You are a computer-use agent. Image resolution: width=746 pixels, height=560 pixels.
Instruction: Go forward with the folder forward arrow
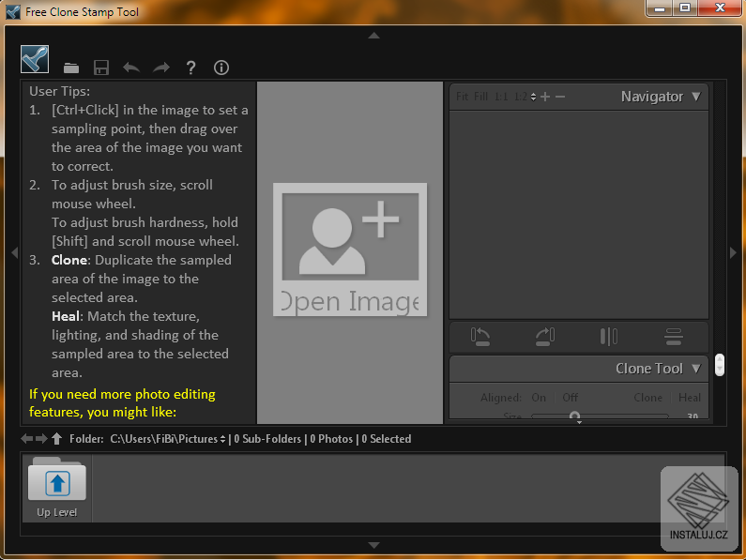(x=42, y=439)
